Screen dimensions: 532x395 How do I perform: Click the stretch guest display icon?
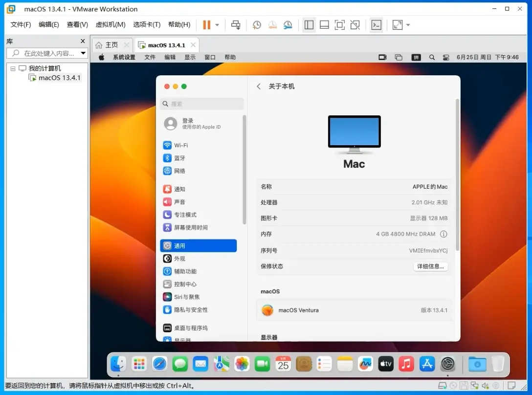[x=398, y=25]
